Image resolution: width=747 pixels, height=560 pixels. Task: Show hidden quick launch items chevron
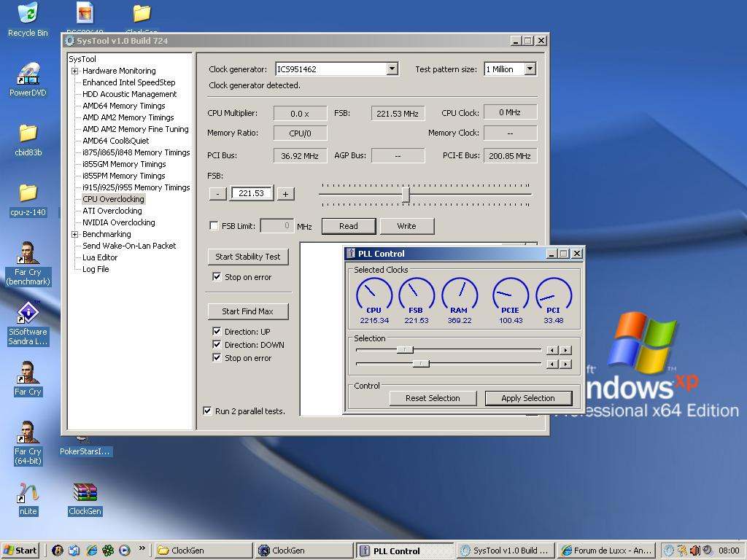point(142,548)
